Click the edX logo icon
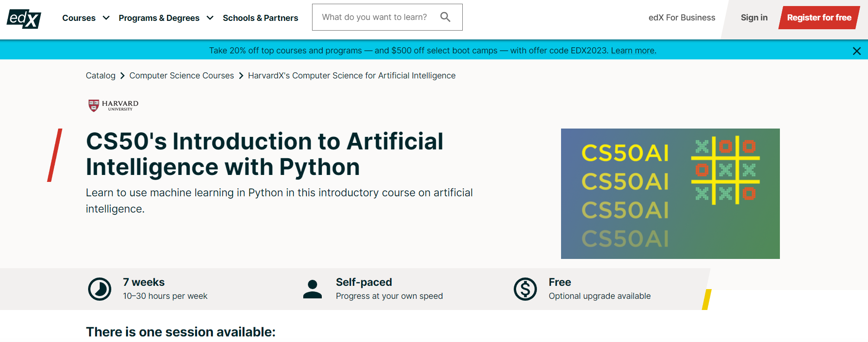The height and width of the screenshot is (342, 868). click(x=24, y=19)
